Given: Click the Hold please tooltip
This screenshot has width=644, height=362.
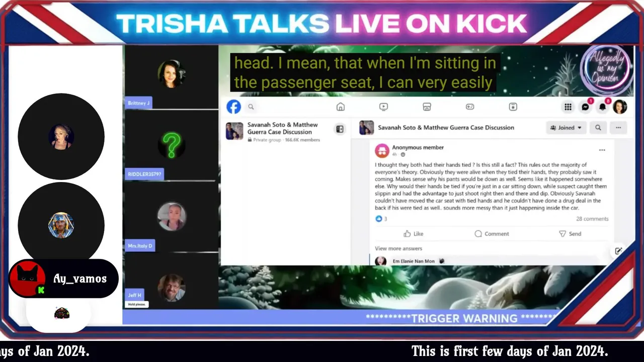Looking at the screenshot, I should (136, 304).
